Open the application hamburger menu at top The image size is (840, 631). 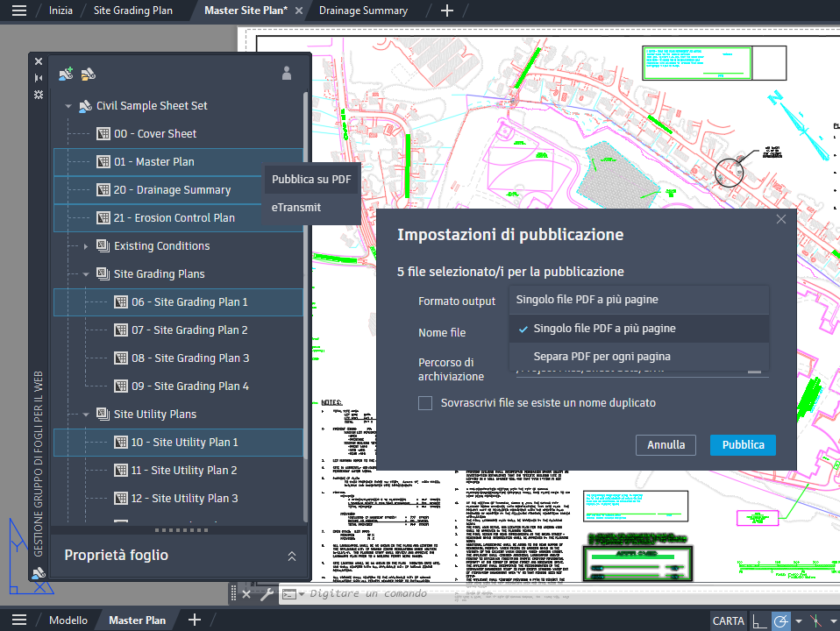pyautogui.click(x=19, y=11)
